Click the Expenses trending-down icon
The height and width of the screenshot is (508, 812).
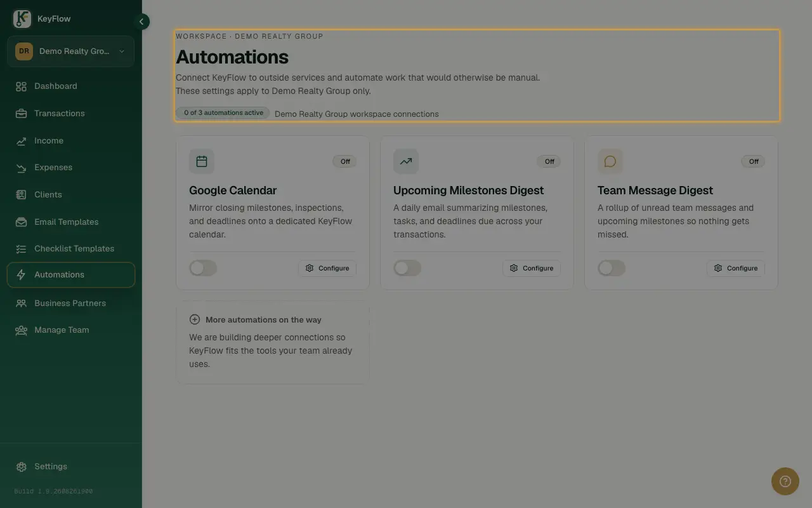(22, 168)
